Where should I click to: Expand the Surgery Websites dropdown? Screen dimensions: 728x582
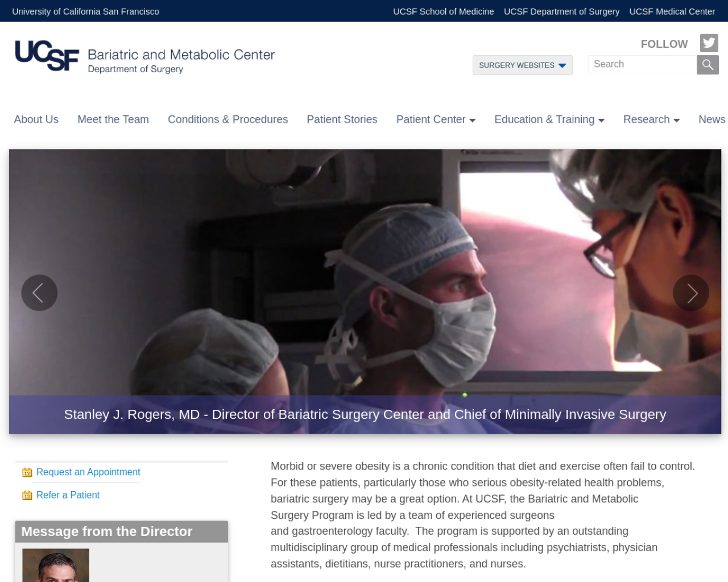(x=522, y=65)
